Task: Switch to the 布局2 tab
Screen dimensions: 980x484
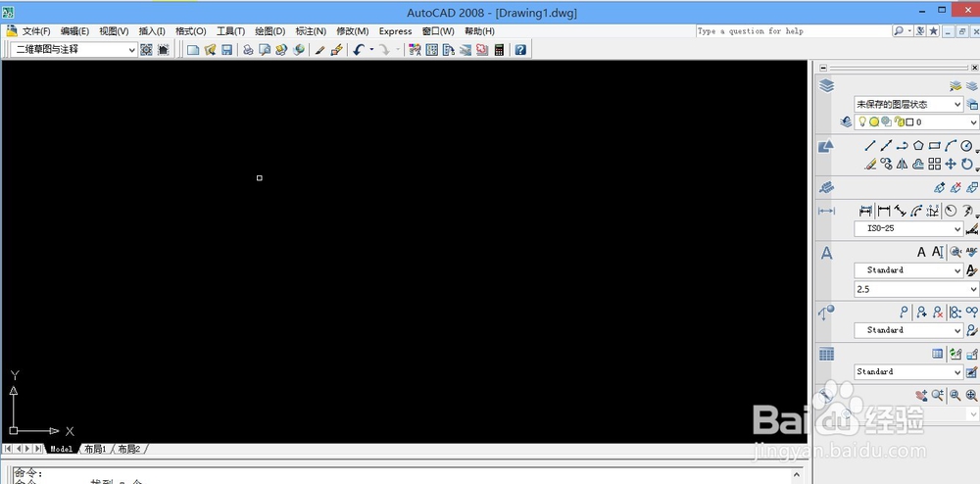Action: click(x=129, y=449)
